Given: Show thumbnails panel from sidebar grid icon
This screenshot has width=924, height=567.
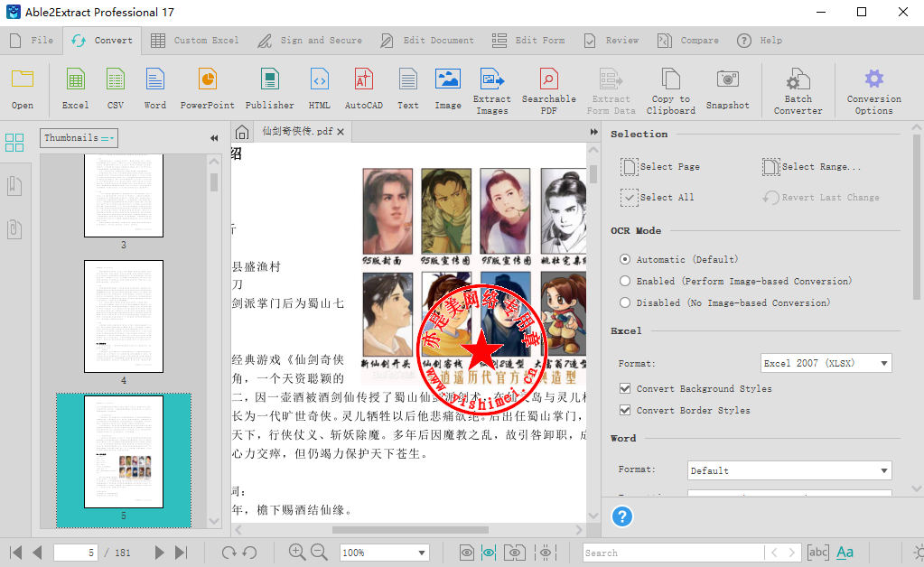Looking at the screenshot, I should tap(14, 143).
